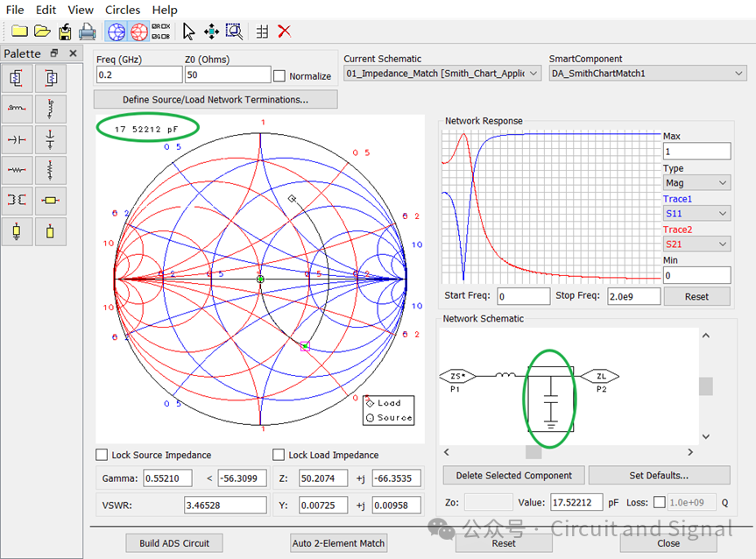Add a shunt capacitor from the palette

tap(50, 139)
